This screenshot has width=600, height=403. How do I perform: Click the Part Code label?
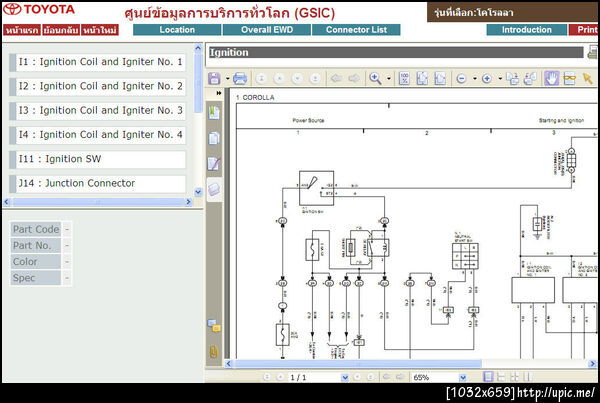(x=36, y=229)
